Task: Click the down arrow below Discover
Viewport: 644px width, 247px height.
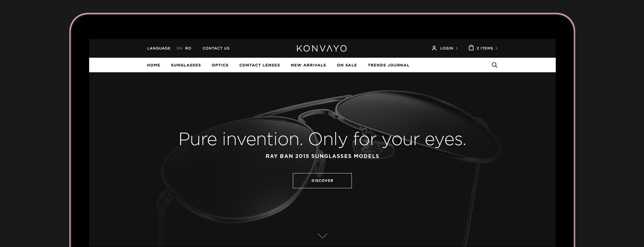Action: point(322,236)
